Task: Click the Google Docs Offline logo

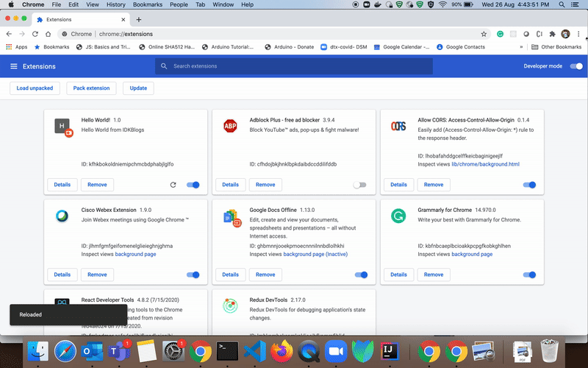Action: click(x=232, y=218)
